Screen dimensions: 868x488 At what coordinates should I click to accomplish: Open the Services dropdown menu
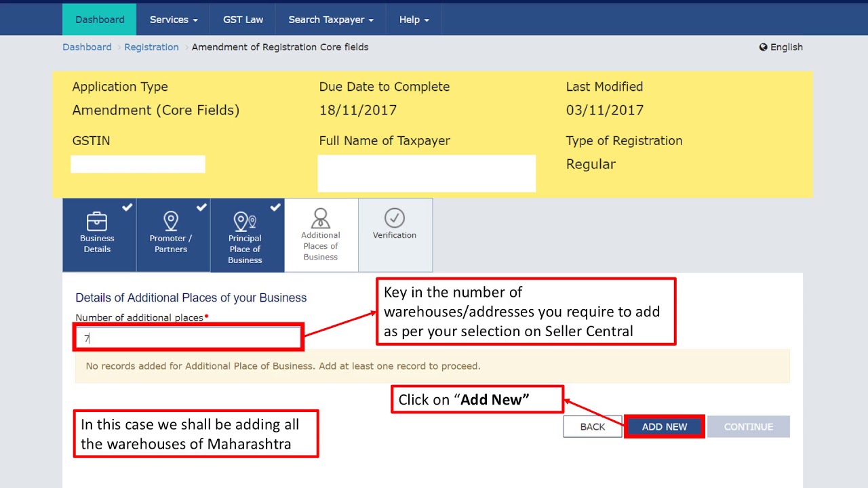click(174, 20)
